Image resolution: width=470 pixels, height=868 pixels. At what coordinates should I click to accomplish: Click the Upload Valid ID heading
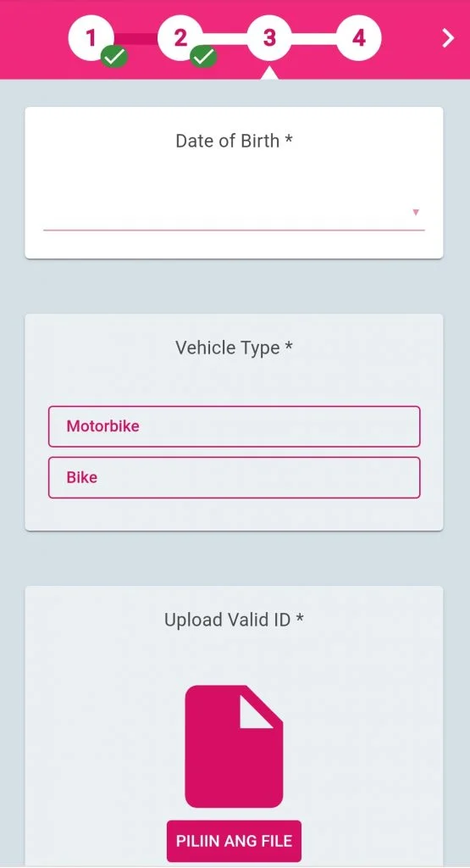(x=234, y=620)
